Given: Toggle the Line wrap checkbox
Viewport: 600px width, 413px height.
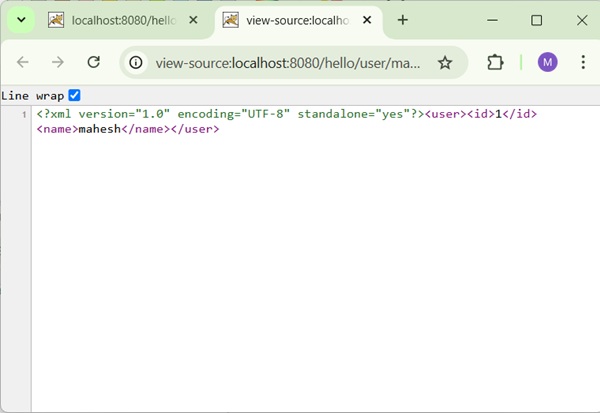Looking at the screenshot, I should [x=74, y=95].
